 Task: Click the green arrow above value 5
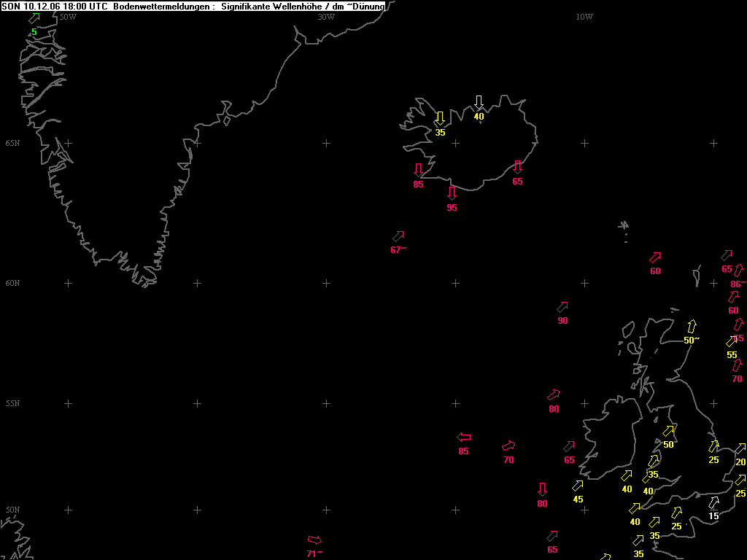click(34, 18)
